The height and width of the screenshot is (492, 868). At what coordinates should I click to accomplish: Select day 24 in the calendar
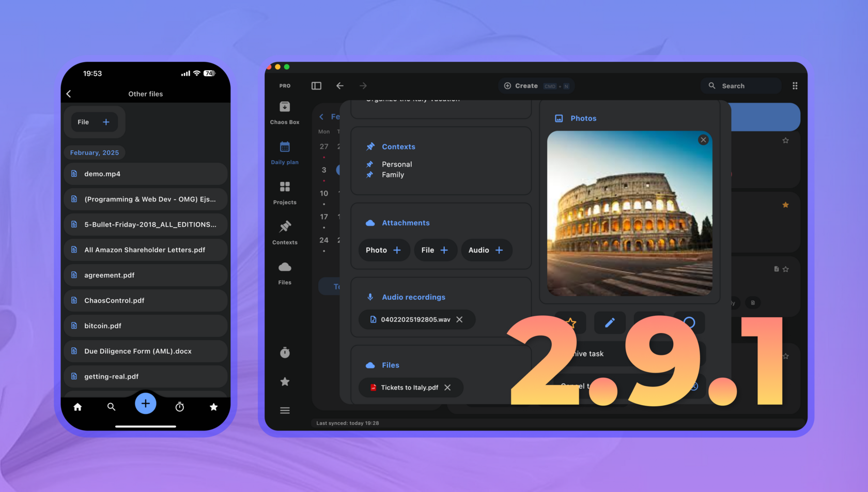[324, 240]
